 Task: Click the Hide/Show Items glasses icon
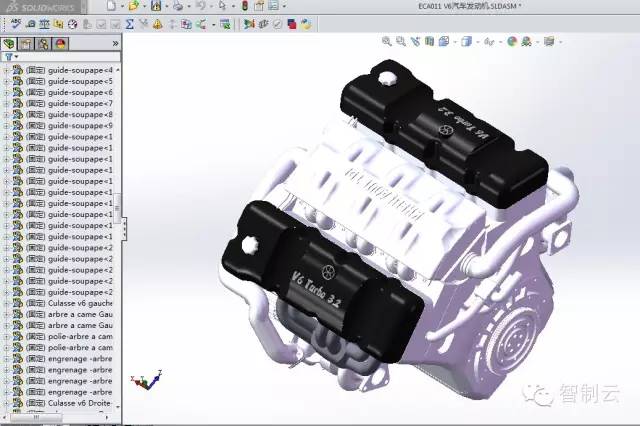coord(489,41)
